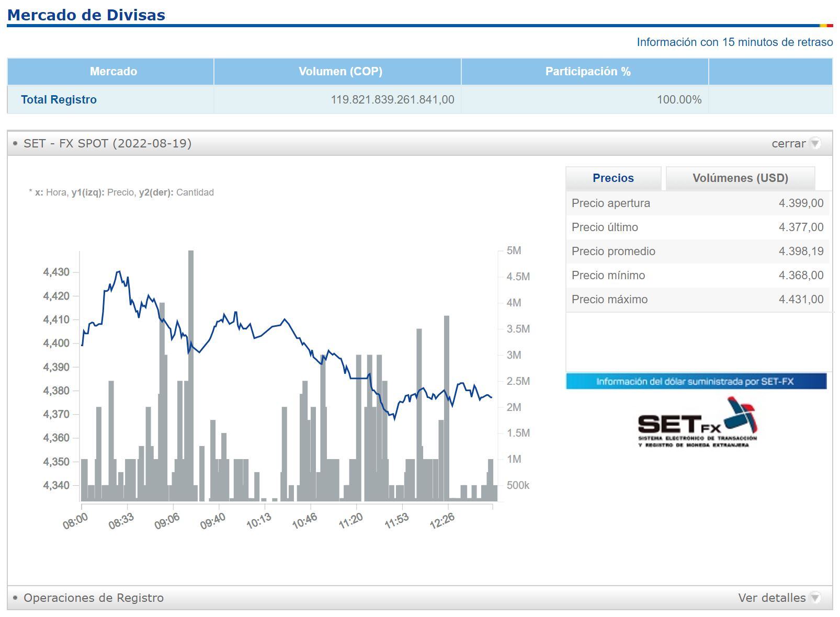Click the SET-FX dollar information banner
Image resolution: width=840 pixels, height=617 pixels.
pyautogui.click(x=696, y=381)
